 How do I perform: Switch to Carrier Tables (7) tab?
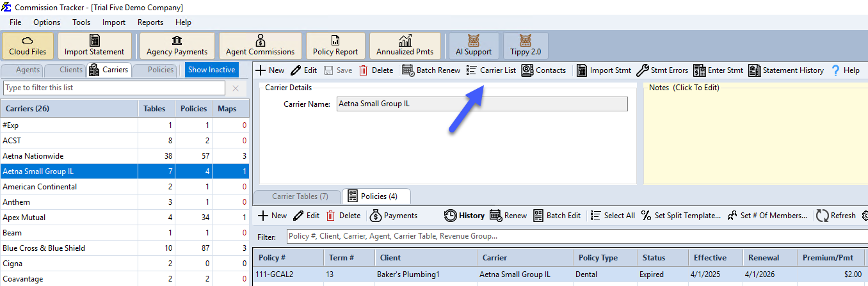296,196
